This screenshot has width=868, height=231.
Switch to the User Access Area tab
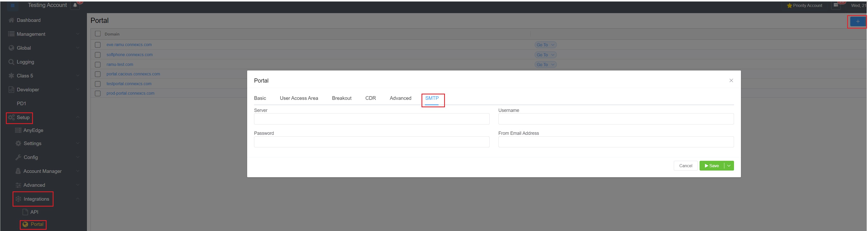click(299, 98)
